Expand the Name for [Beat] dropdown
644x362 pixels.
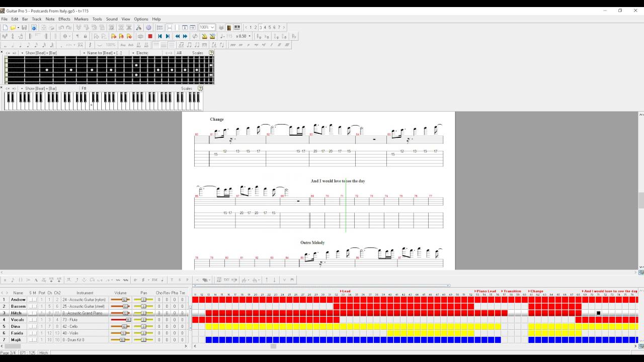pos(84,53)
